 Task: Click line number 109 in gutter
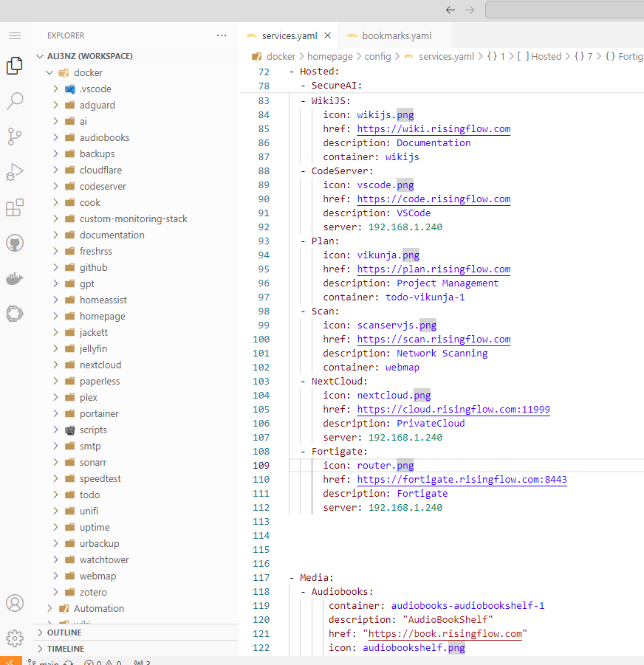point(261,465)
